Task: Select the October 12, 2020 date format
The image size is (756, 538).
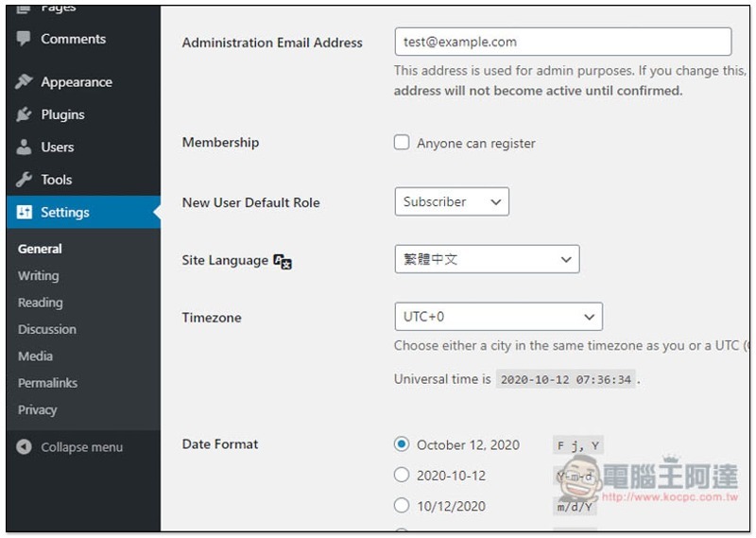Action: point(402,444)
